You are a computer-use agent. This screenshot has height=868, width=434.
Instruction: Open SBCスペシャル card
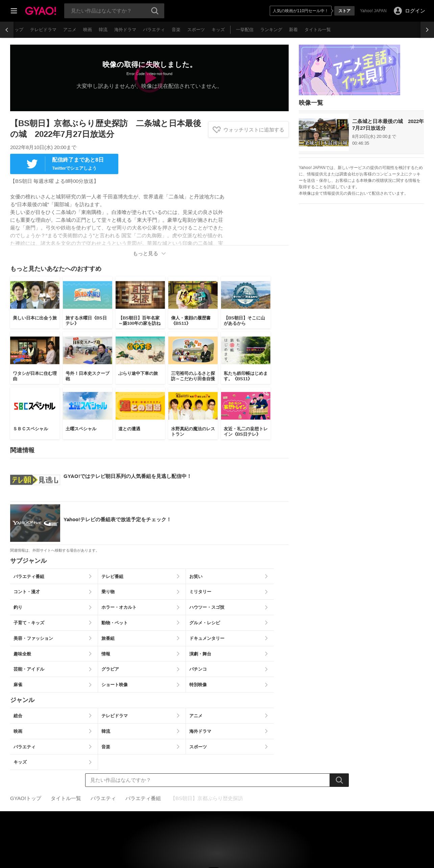pyautogui.click(x=35, y=414)
